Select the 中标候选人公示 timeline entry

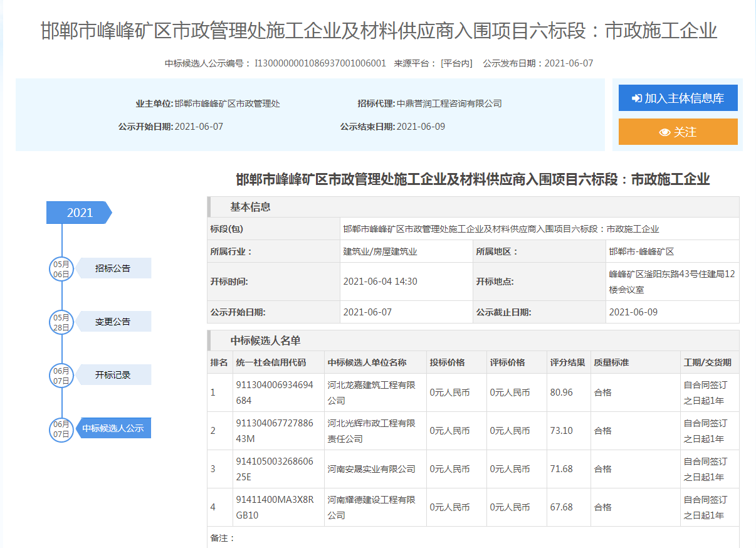coord(113,428)
